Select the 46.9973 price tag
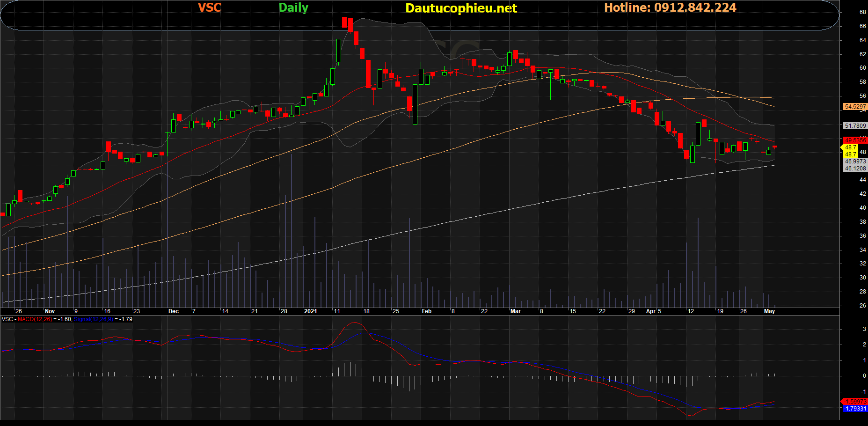Image resolution: width=868 pixels, height=426 pixels. click(x=855, y=162)
